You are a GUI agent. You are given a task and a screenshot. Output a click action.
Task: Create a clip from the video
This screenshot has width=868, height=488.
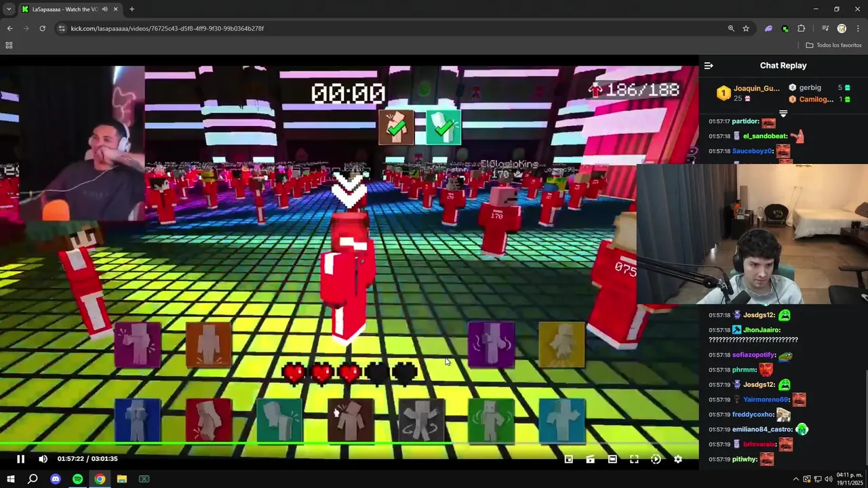[591, 459]
